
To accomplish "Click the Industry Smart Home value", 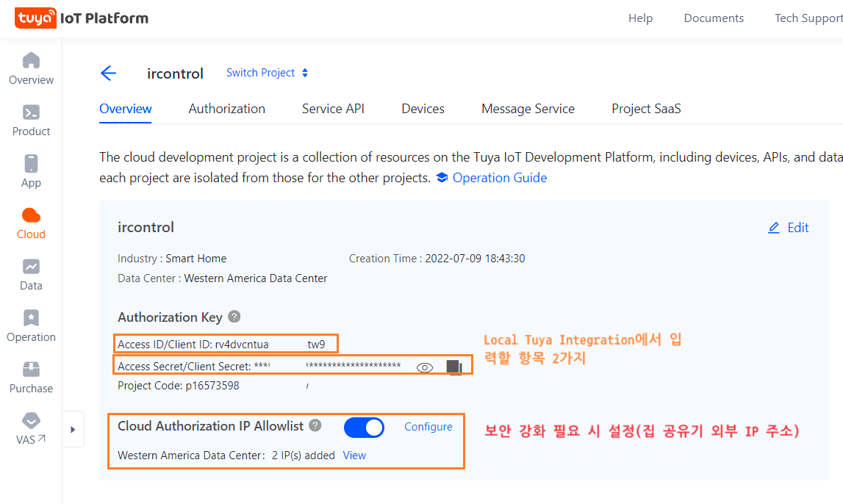I will [195, 259].
